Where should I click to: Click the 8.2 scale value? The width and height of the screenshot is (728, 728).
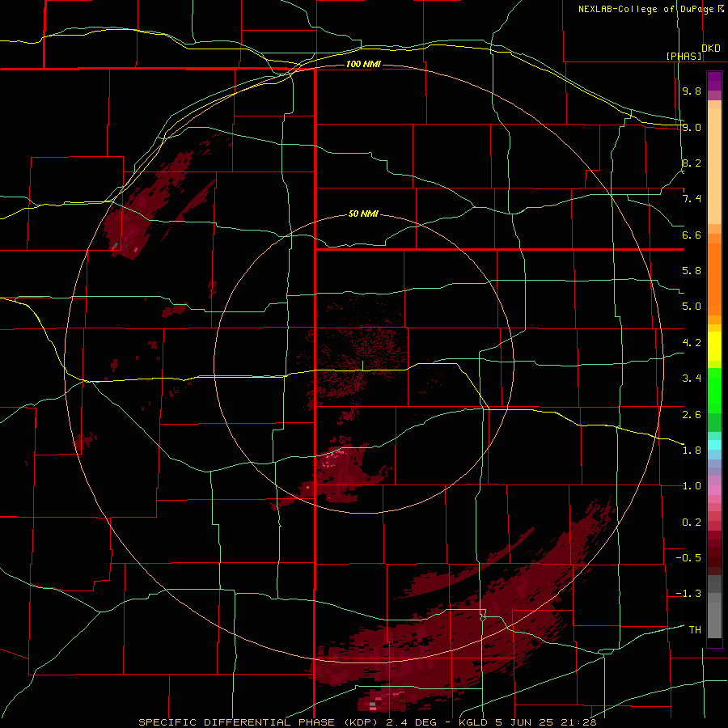point(692,163)
